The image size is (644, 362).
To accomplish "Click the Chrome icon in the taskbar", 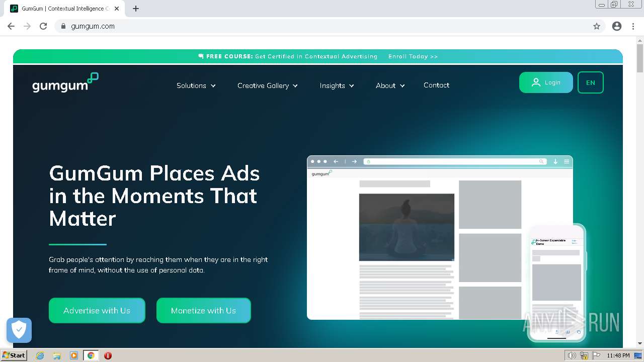I will point(91,355).
